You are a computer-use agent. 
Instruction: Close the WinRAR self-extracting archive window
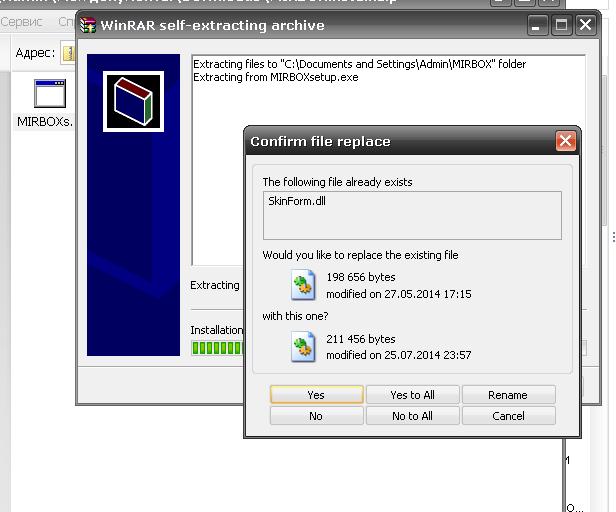point(585,25)
